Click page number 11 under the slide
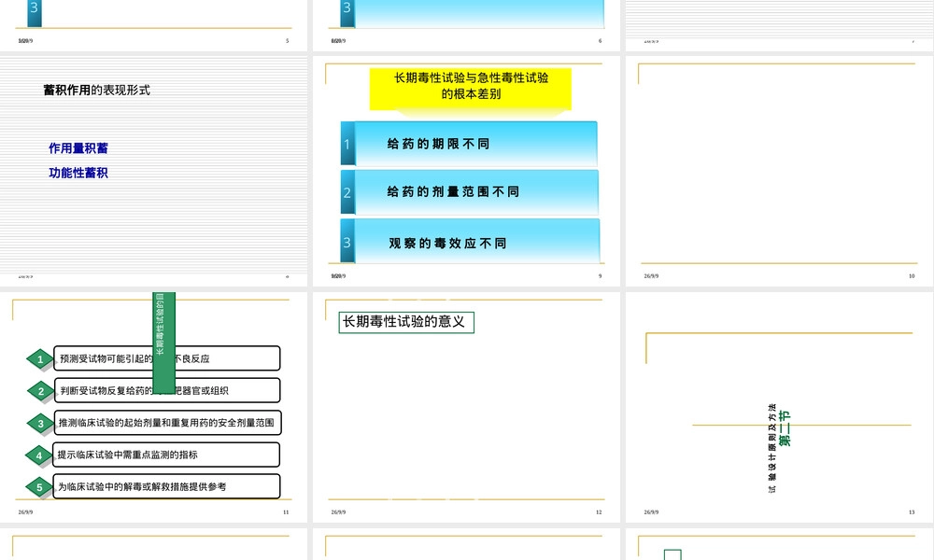 tap(286, 511)
